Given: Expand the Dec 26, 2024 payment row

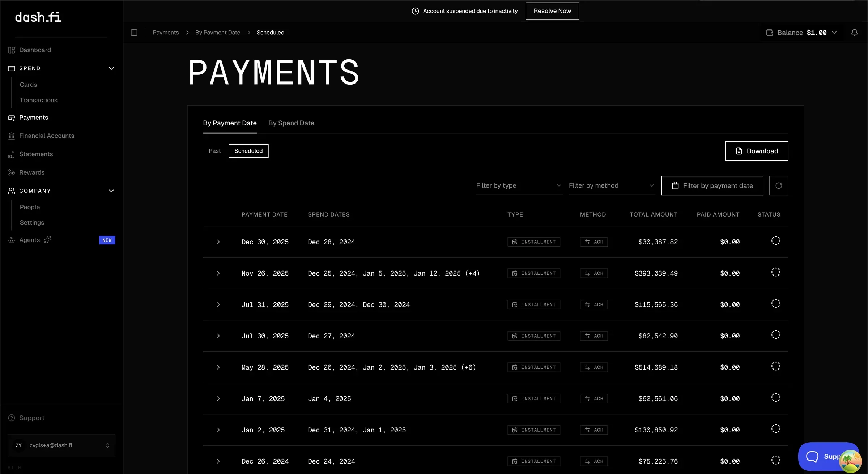Looking at the screenshot, I should (x=218, y=461).
